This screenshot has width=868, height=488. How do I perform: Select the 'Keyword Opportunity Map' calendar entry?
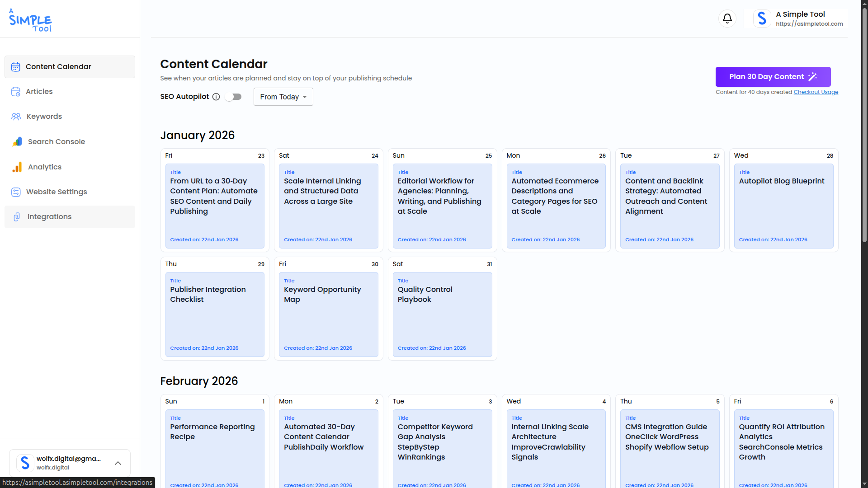[x=329, y=314]
